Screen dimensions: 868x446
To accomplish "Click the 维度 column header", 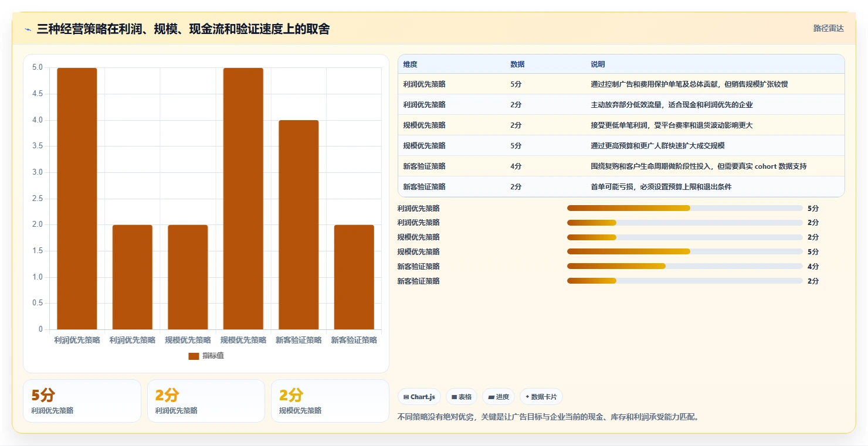I will point(410,64).
